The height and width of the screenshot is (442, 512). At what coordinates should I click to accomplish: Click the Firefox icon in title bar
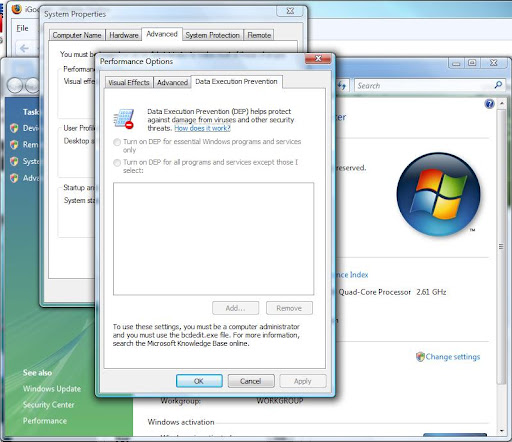(x=17, y=9)
